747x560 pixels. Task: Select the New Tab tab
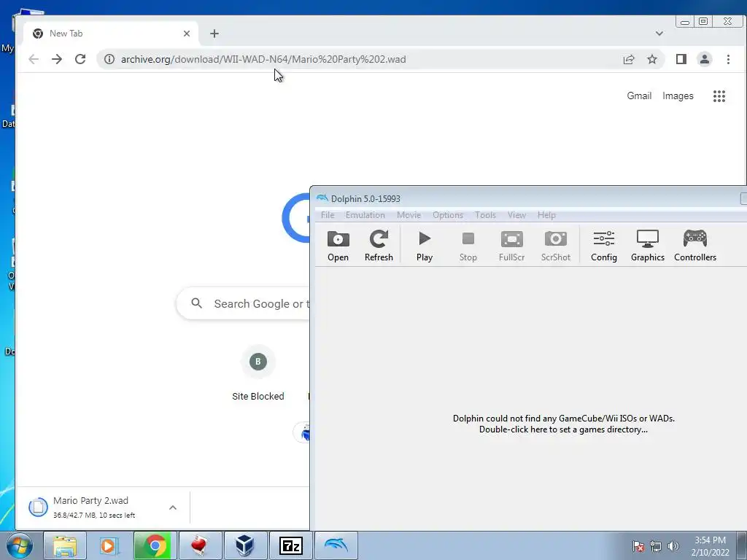111,34
